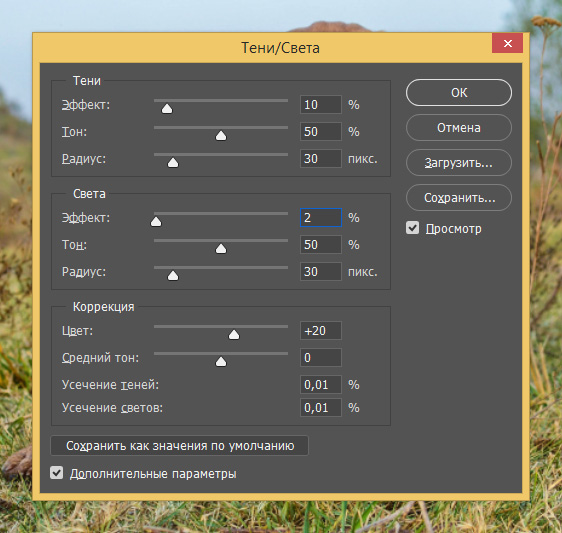Click the Тени Эффект slider handle
Screen dimensions: 562x533
click(x=167, y=109)
